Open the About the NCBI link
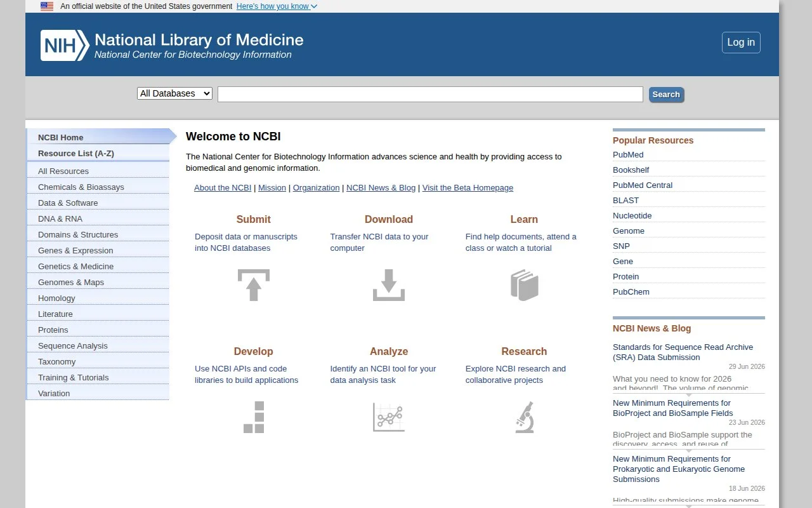Screen dimensions: 812x508 [x=223, y=187]
